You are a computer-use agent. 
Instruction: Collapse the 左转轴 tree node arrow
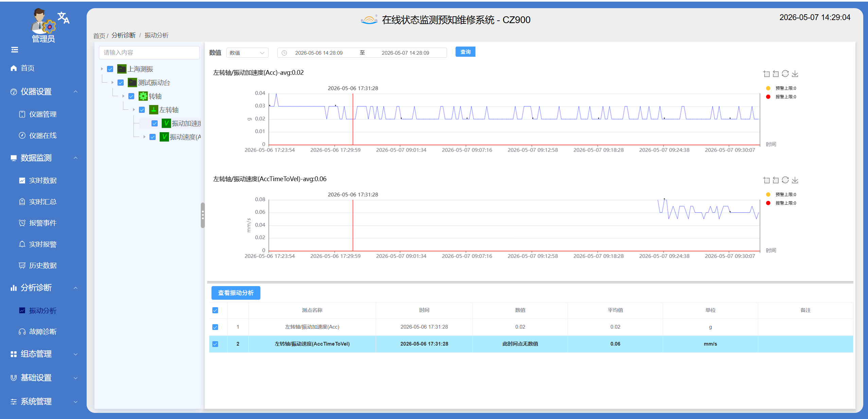pos(134,110)
